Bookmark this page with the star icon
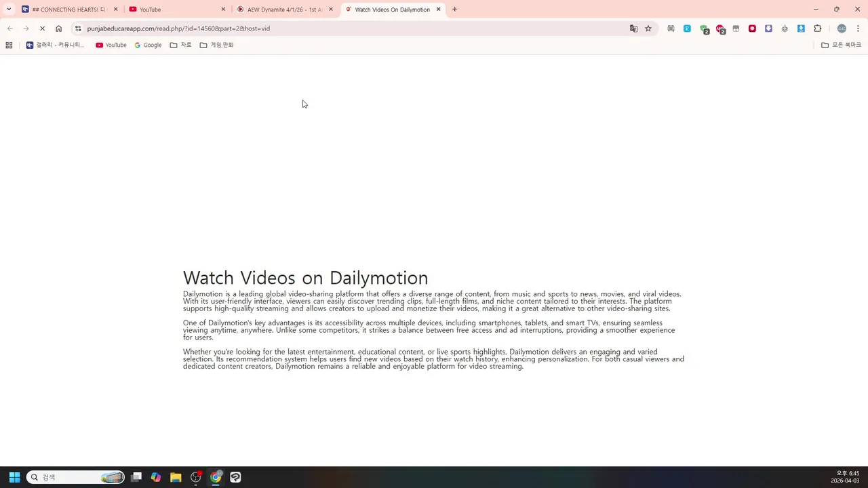868x488 pixels. [x=648, y=28]
